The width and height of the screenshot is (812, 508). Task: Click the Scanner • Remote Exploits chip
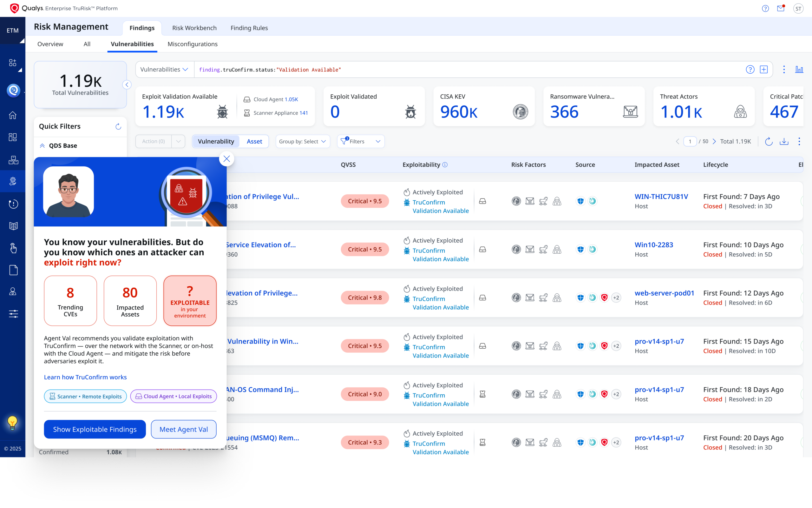click(x=85, y=396)
